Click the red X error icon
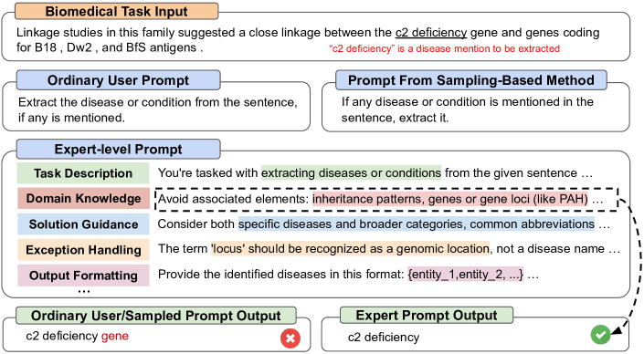This screenshot has width=644, height=354. [x=290, y=338]
